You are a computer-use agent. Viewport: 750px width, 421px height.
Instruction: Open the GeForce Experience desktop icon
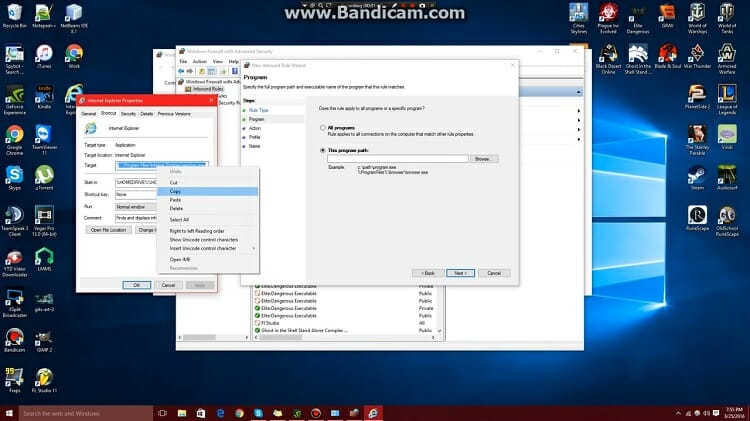[14, 100]
